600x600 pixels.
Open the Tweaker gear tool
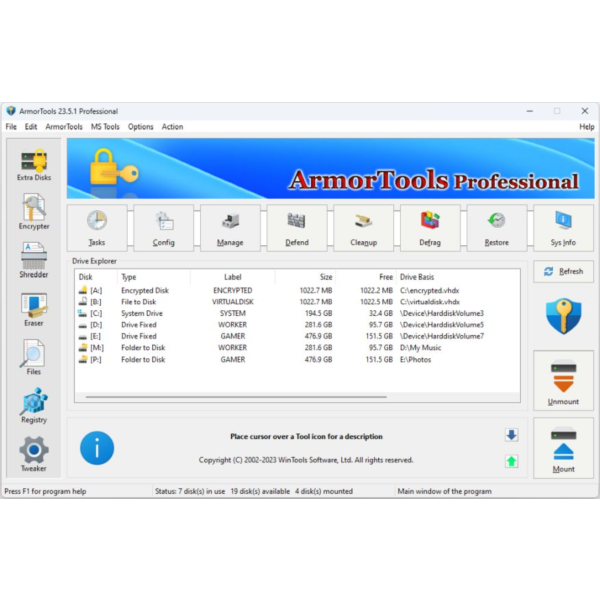tap(34, 454)
